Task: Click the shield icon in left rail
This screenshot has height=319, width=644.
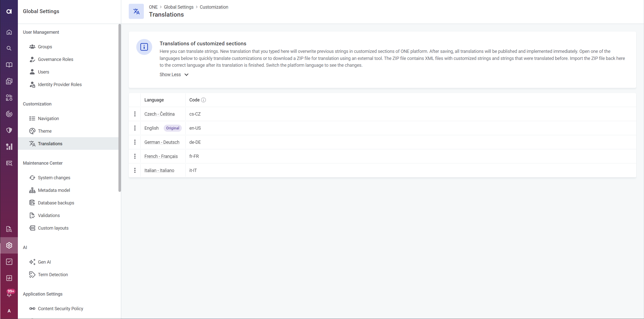Action: (9, 130)
